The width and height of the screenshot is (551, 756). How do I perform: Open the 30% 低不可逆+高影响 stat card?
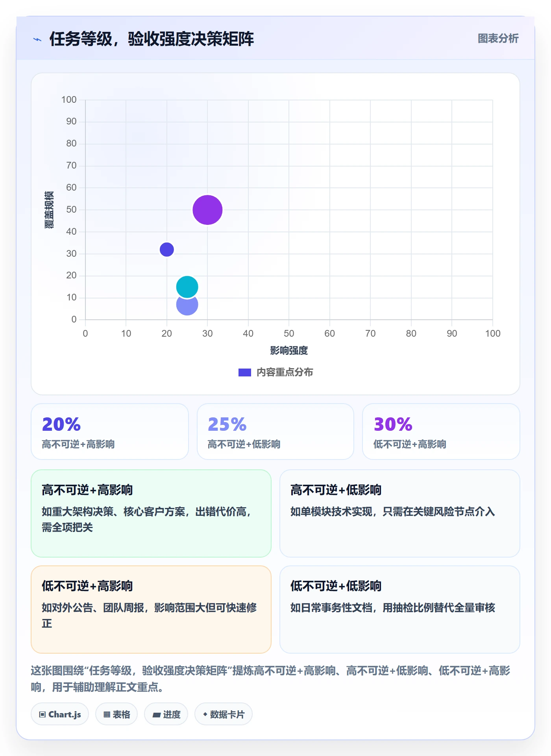(x=441, y=432)
